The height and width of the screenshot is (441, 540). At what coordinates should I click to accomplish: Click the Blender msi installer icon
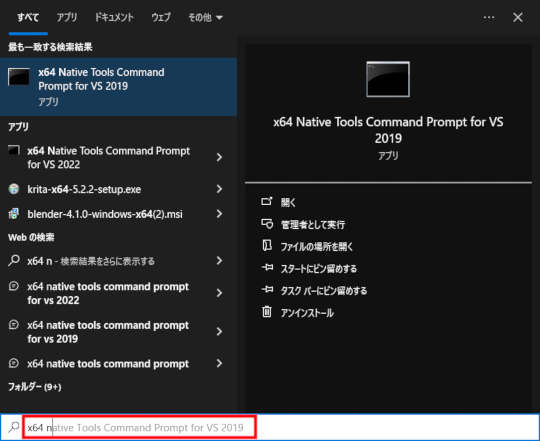click(x=14, y=214)
